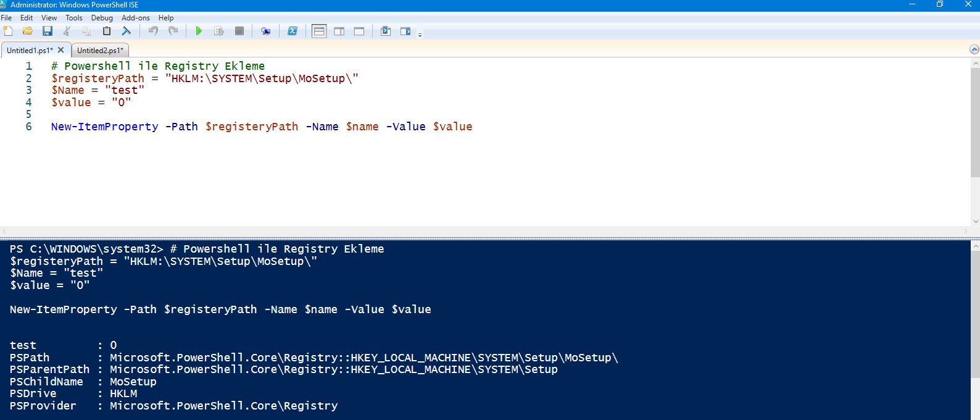Click the script editor vertical scrollbar
Screen dimensions: 980x420
(975, 124)
